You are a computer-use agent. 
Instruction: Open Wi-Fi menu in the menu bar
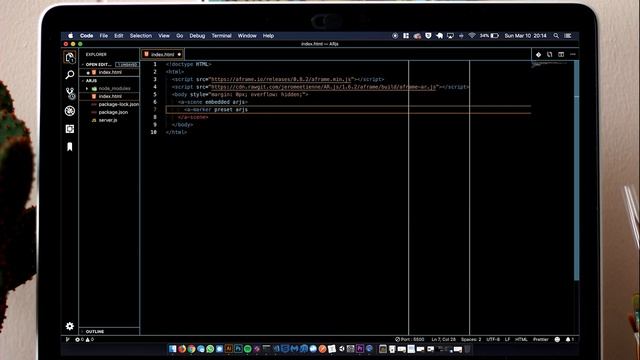(472, 36)
